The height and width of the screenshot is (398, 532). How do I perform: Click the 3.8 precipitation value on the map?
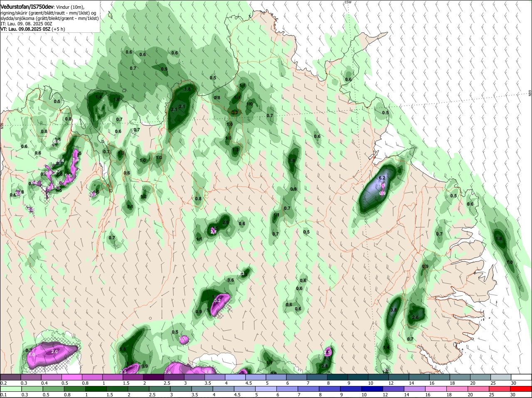click(394, 310)
